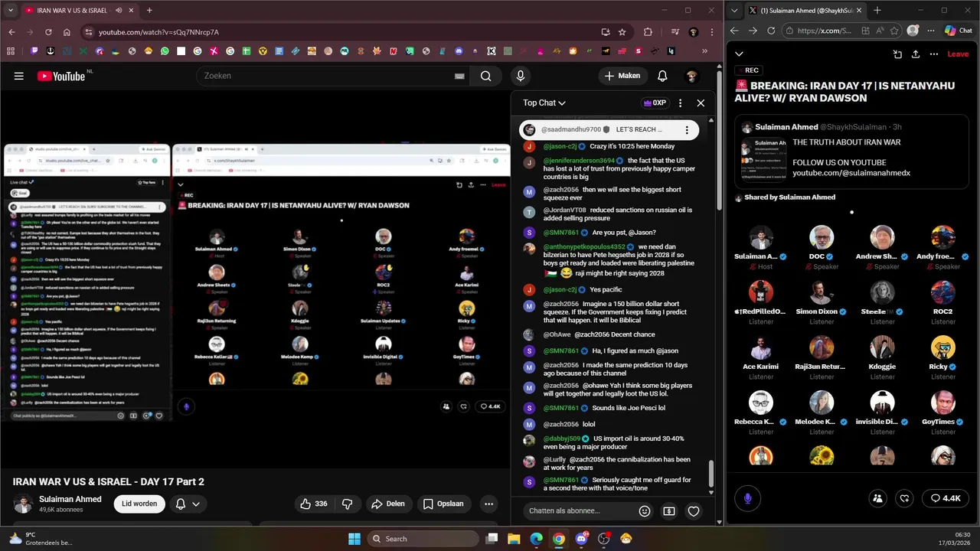The image size is (980, 551).
Task: Open the weather widget on taskbar
Action: 42,539
